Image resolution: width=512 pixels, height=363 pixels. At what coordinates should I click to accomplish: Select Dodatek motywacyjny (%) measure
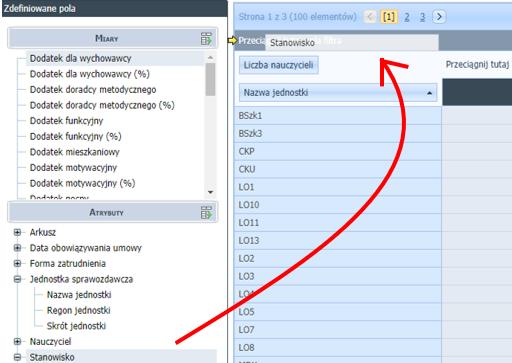[x=82, y=183]
